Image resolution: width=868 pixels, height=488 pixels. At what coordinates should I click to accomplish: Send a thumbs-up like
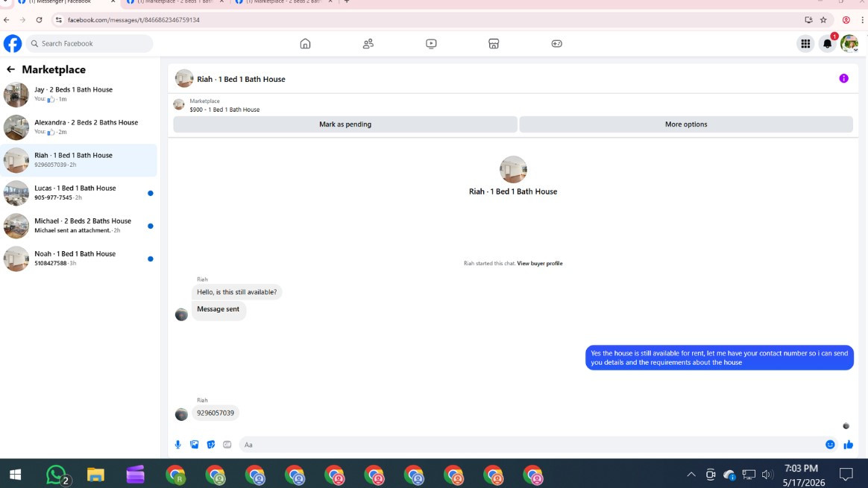848,445
